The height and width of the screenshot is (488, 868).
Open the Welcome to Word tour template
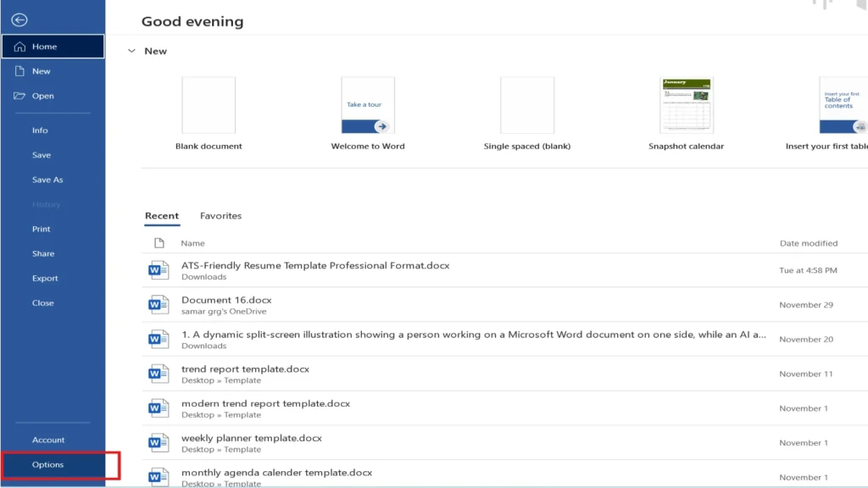368,104
